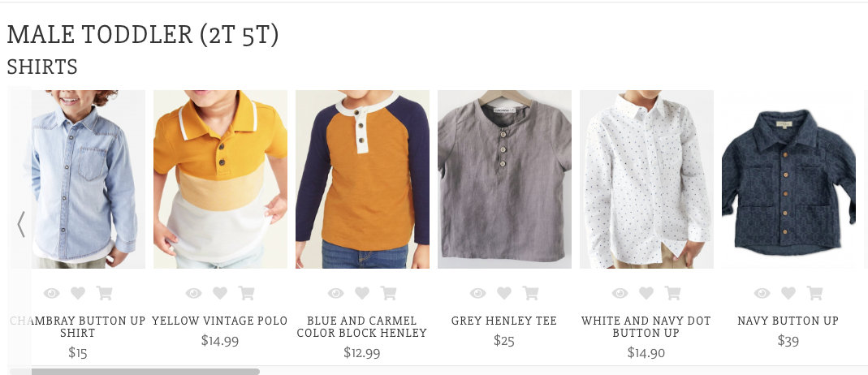The image size is (868, 375).
Task: Quick view eye icon for Navy Button Up
Action: point(762,293)
